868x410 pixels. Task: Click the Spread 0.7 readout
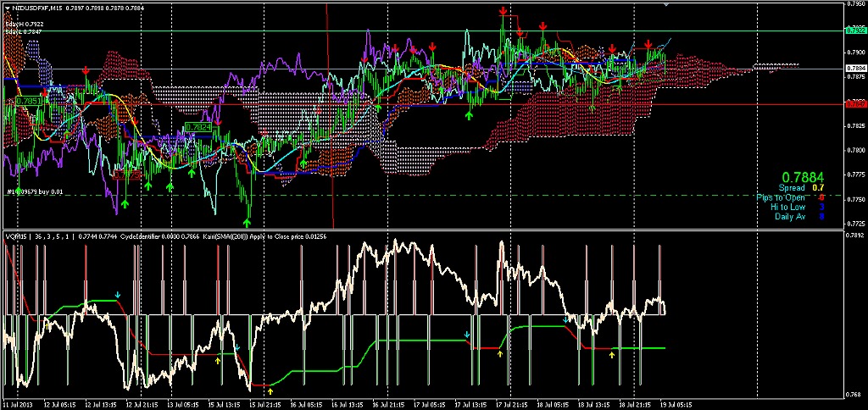pyautogui.click(x=802, y=188)
